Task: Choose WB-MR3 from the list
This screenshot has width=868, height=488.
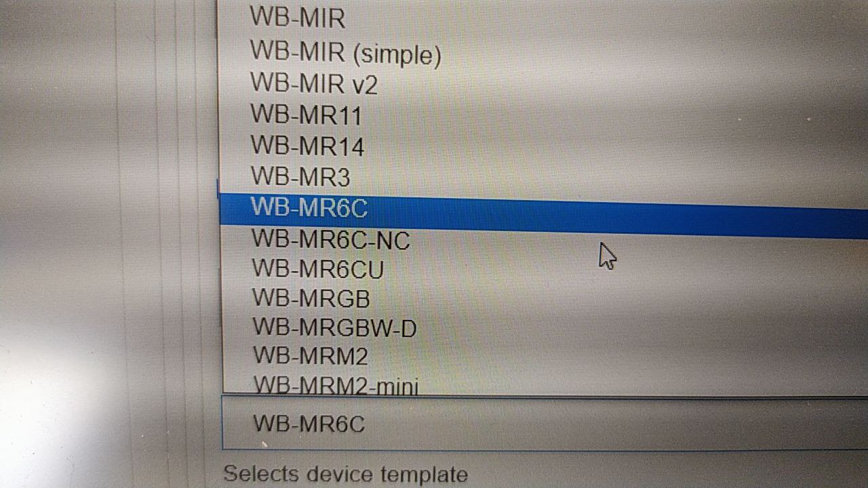Action: click(x=300, y=177)
